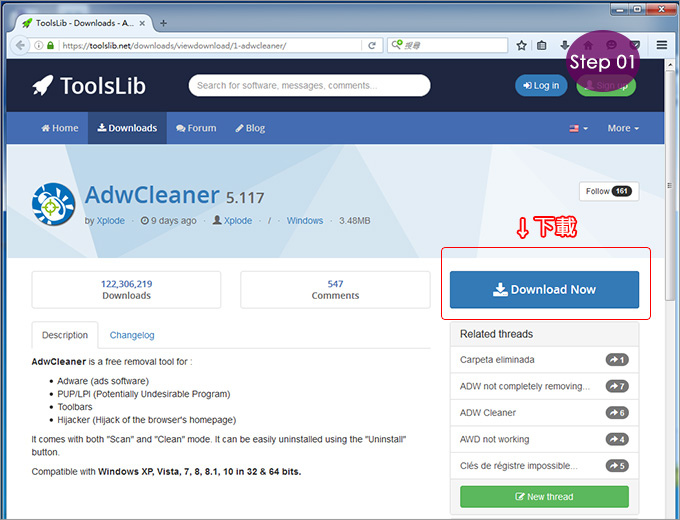Click the version number 5.117 text
Screen dimensions: 680x520
245,198
